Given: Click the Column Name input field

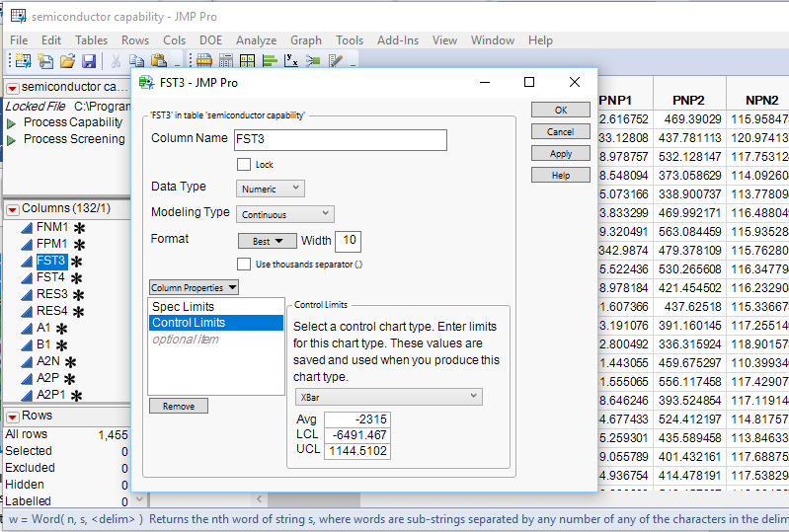Looking at the screenshot, I should click(x=341, y=140).
